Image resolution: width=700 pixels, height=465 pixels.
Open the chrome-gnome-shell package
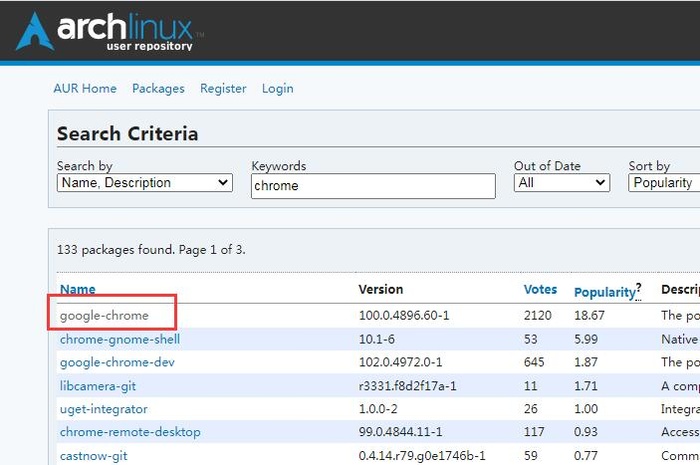point(120,339)
